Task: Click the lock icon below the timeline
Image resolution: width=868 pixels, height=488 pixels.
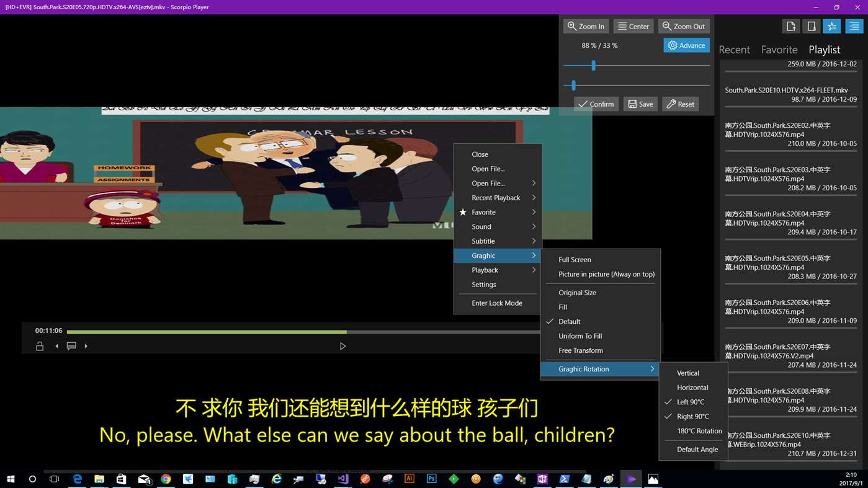Action: point(40,346)
